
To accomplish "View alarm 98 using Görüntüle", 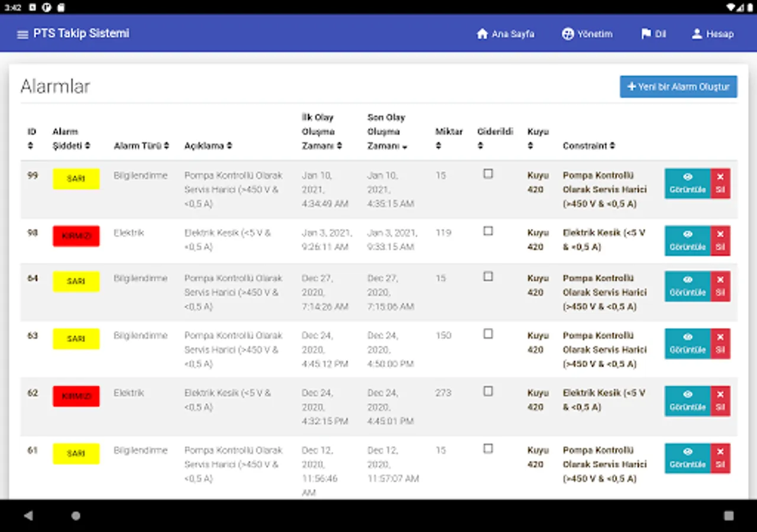I will click(687, 241).
